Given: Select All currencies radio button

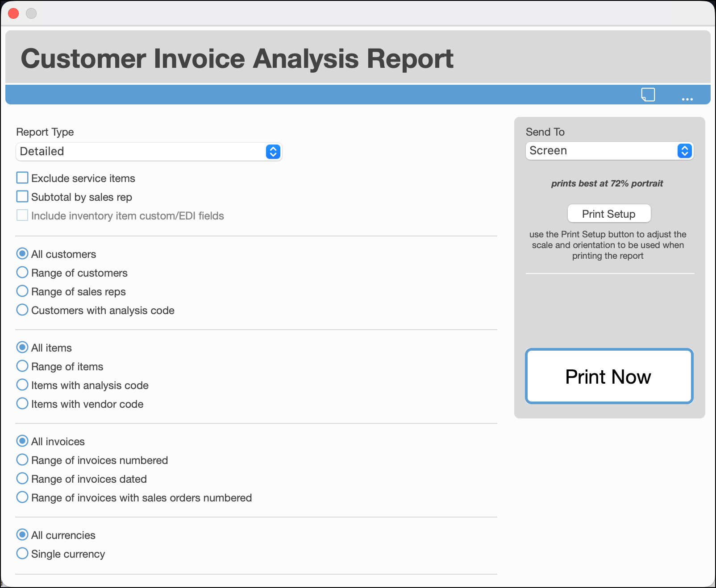Looking at the screenshot, I should (22, 535).
